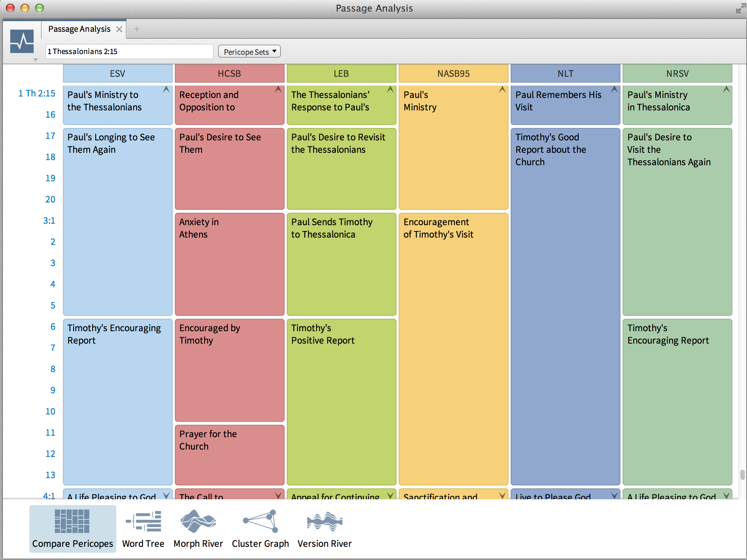The image size is (747, 560).
Task: Click the vertical scrollbar handle
Action: [742, 474]
